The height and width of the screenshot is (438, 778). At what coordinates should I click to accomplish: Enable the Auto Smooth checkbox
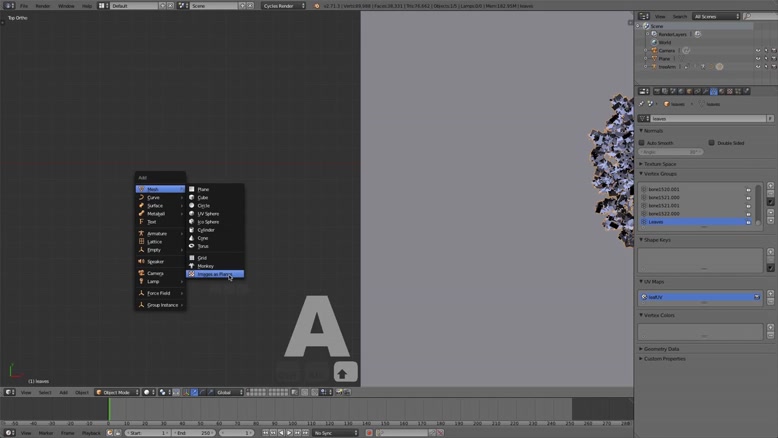tap(644, 143)
